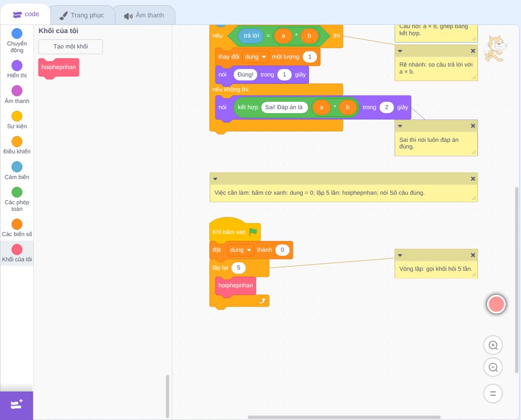This screenshot has height=420, width=521.
Task: Open the Các biến số category
Action: (17, 228)
